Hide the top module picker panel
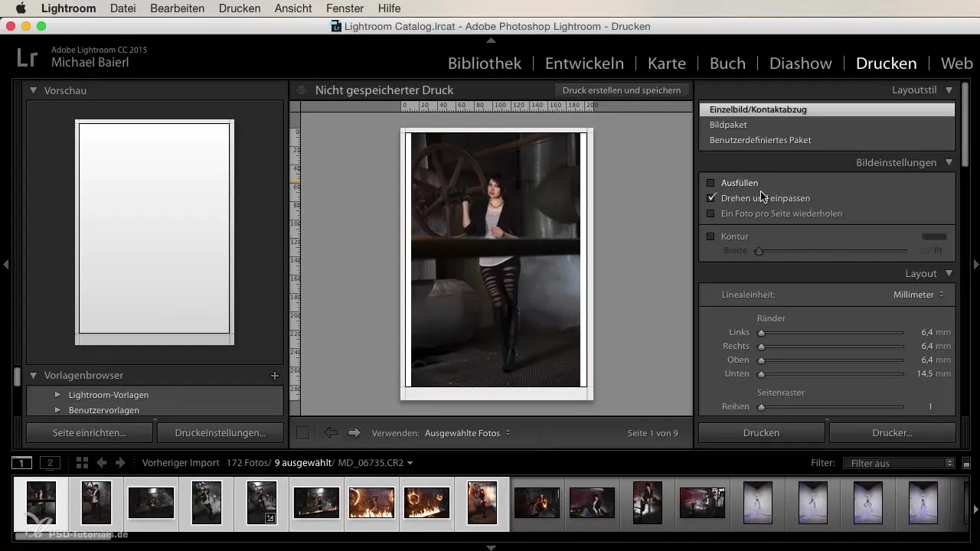The image size is (980, 551). tap(491, 39)
